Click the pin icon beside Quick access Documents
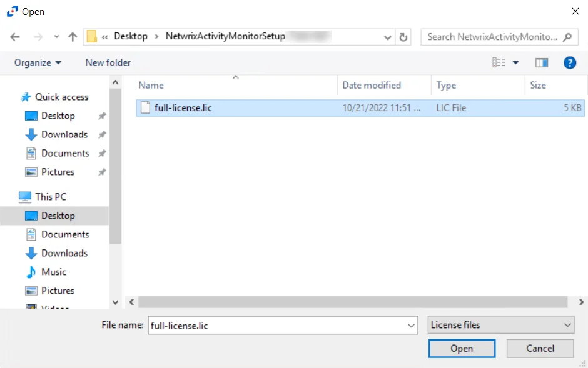This screenshot has height=368, width=588. click(x=102, y=154)
